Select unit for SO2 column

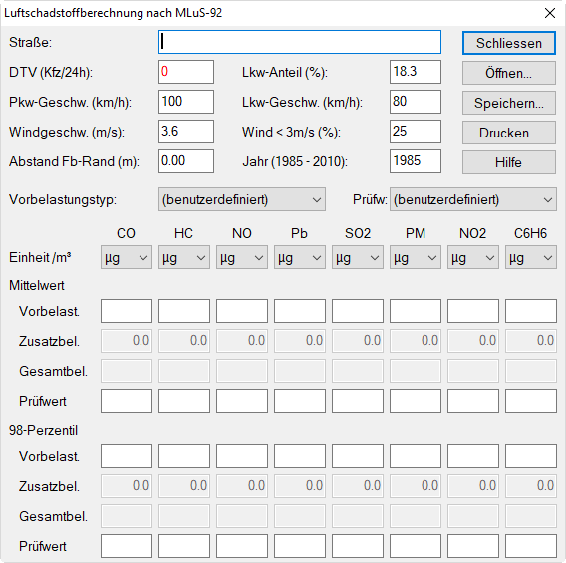[358, 257]
